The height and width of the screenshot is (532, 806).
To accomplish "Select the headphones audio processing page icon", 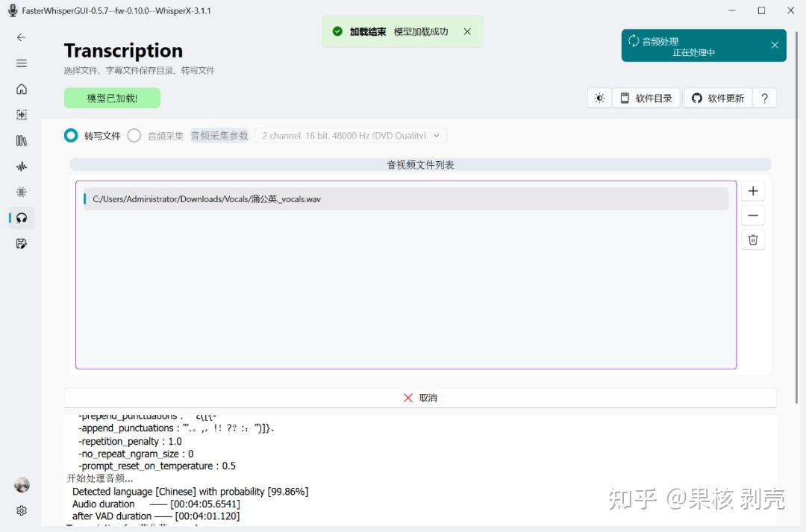I will [x=21, y=218].
